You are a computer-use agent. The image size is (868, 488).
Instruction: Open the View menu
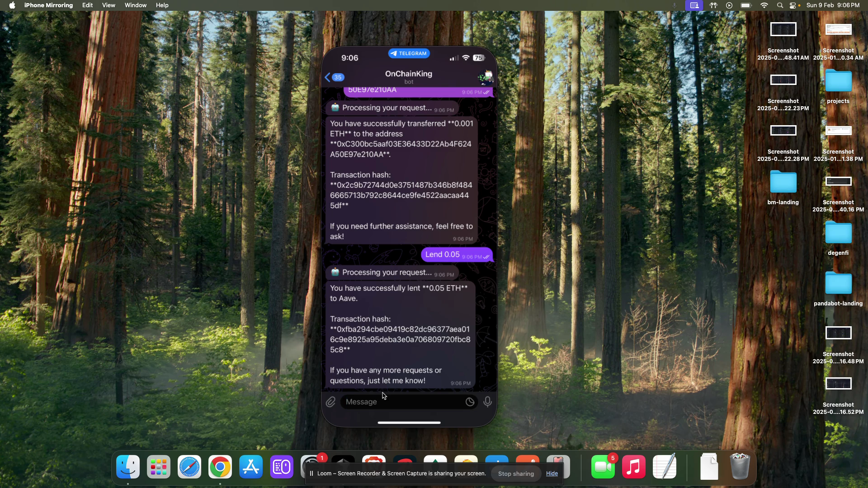[108, 5]
